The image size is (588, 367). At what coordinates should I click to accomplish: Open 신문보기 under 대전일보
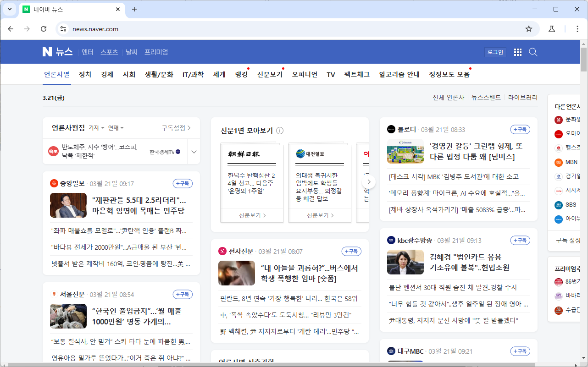(320, 215)
